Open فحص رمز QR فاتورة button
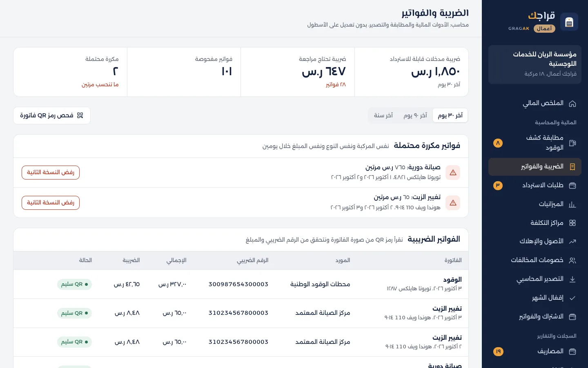Image resolution: width=588 pixels, height=368 pixels. [52, 116]
